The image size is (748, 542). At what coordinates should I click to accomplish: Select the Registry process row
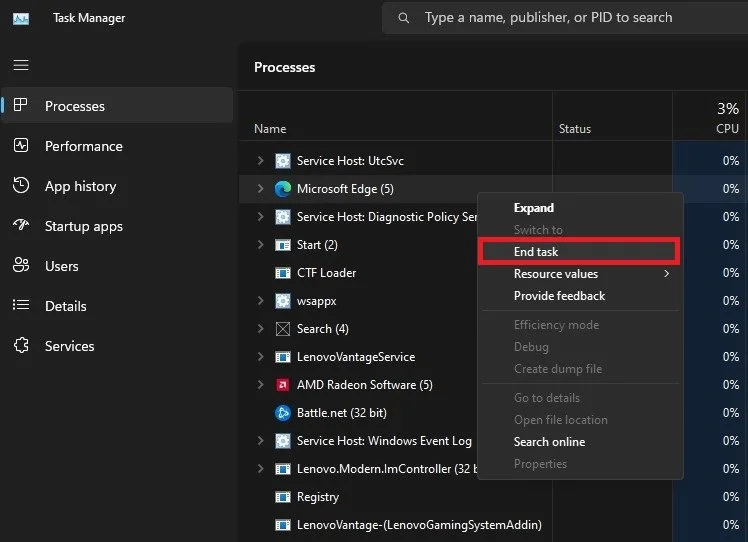(x=493, y=497)
